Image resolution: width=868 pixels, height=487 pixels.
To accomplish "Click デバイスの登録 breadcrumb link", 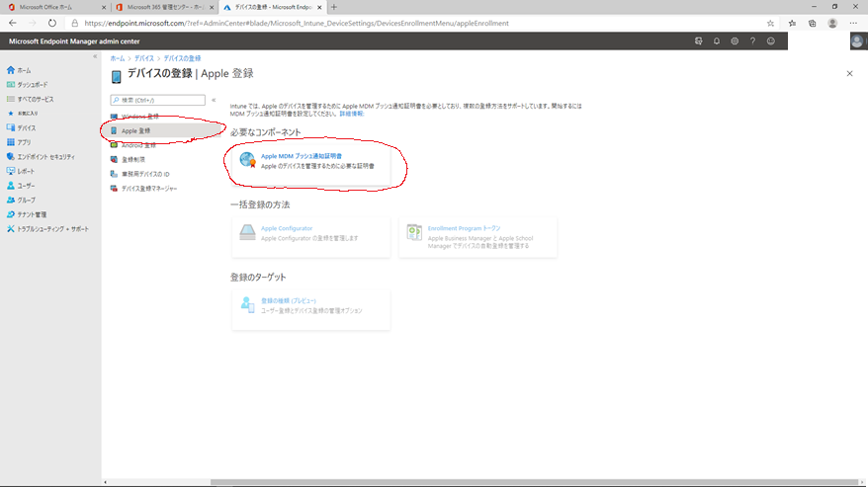I will tap(182, 58).
